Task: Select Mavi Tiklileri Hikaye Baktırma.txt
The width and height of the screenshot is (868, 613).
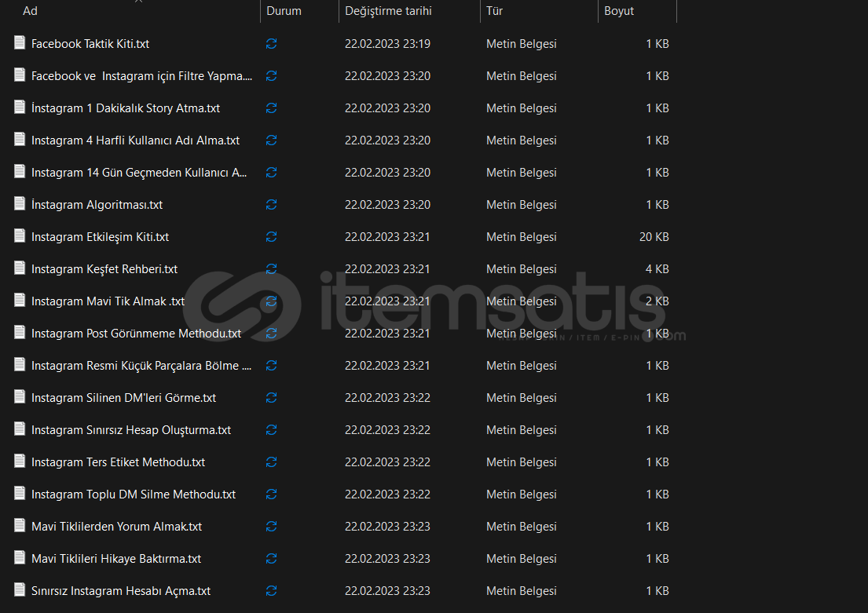Action: coord(116,559)
